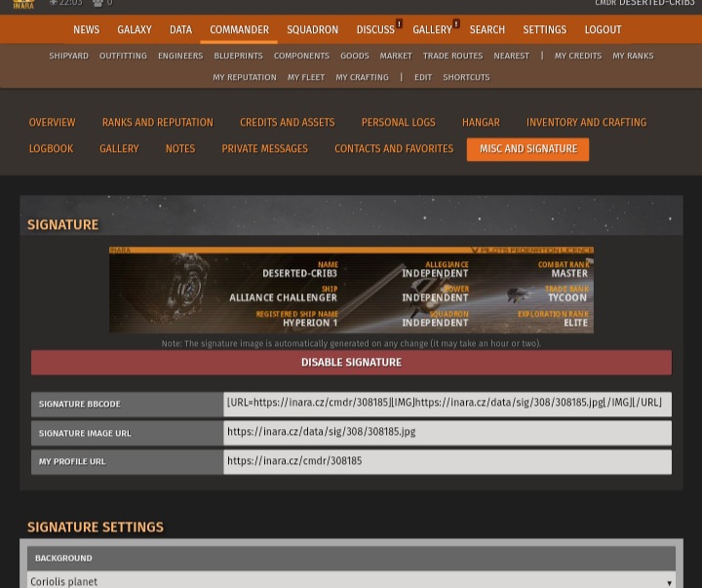Image resolution: width=702 pixels, height=588 pixels.
Task: Click the SIGNATURE BBCODE text field
Action: coord(448,404)
